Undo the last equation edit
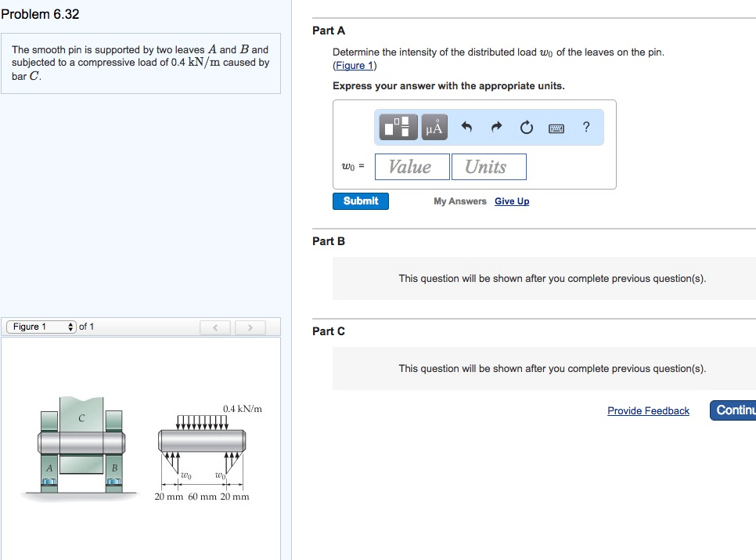This screenshot has width=756, height=560. pyautogui.click(x=467, y=126)
